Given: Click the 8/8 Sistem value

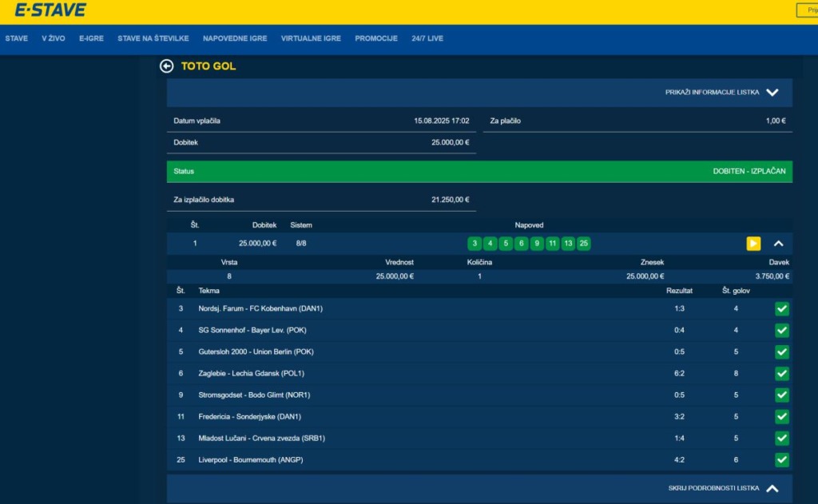Looking at the screenshot, I should [301, 244].
